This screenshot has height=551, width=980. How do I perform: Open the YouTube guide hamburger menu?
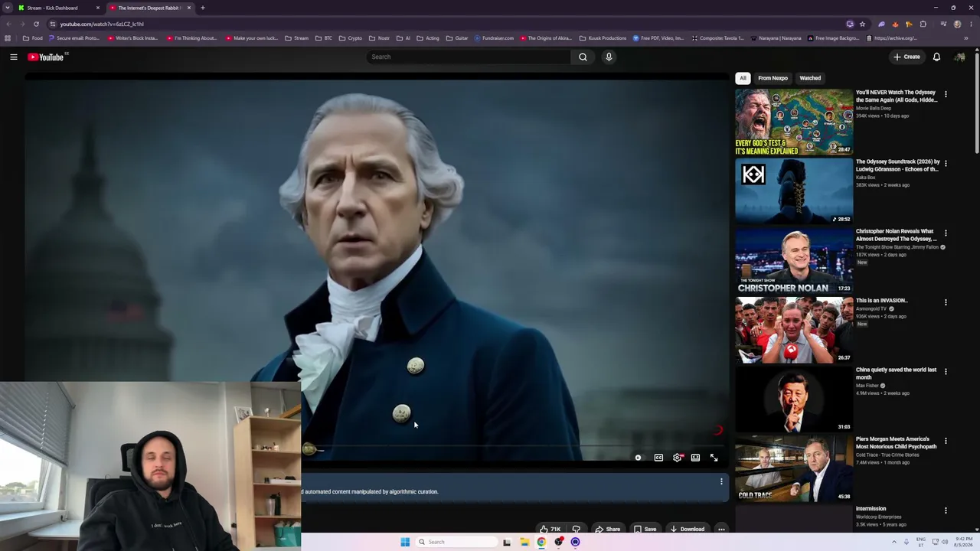[x=14, y=57]
